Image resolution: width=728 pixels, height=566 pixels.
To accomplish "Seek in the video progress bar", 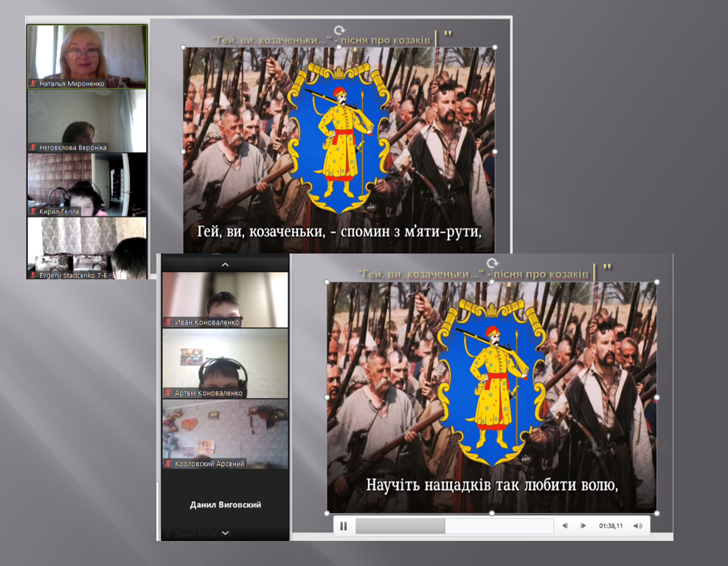I will pyautogui.click(x=454, y=525).
